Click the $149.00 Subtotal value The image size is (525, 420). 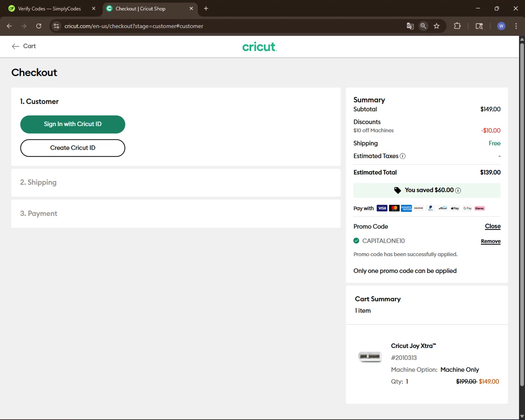(x=490, y=109)
